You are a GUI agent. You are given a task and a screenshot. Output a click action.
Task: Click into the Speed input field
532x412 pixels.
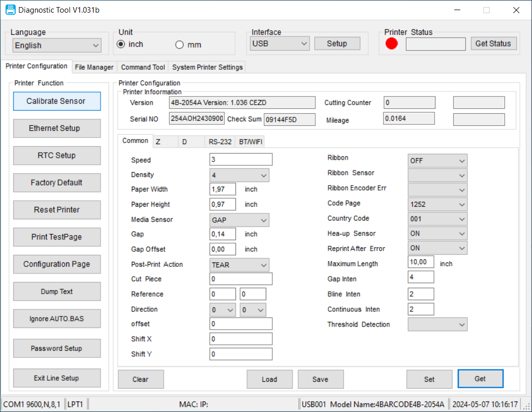(240, 160)
